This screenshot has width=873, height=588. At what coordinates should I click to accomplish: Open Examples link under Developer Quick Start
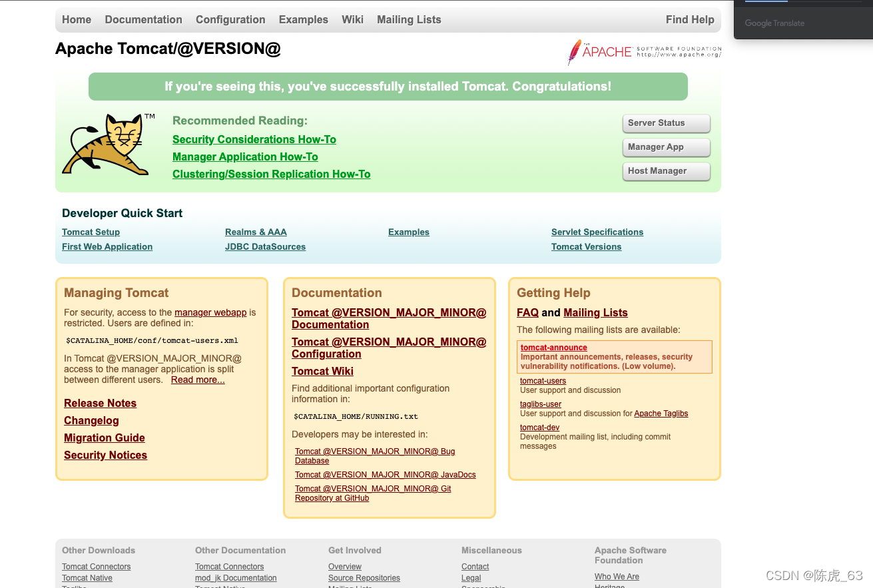pyautogui.click(x=409, y=232)
